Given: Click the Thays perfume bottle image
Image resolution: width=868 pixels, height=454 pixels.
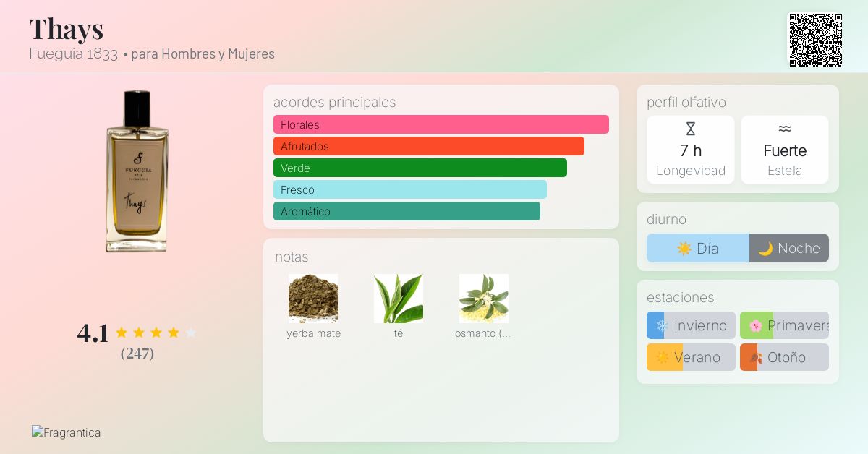Looking at the screenshot, I should click(137, 171).
